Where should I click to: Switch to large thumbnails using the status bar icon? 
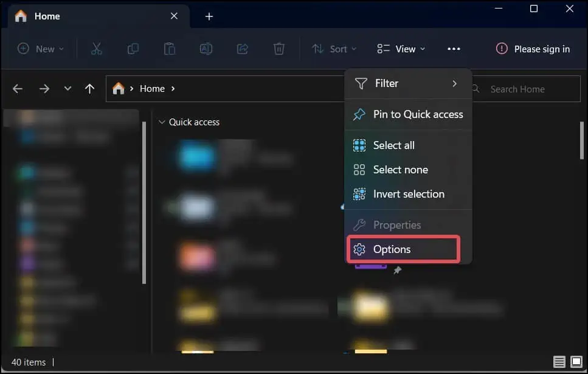coord(575,362)
